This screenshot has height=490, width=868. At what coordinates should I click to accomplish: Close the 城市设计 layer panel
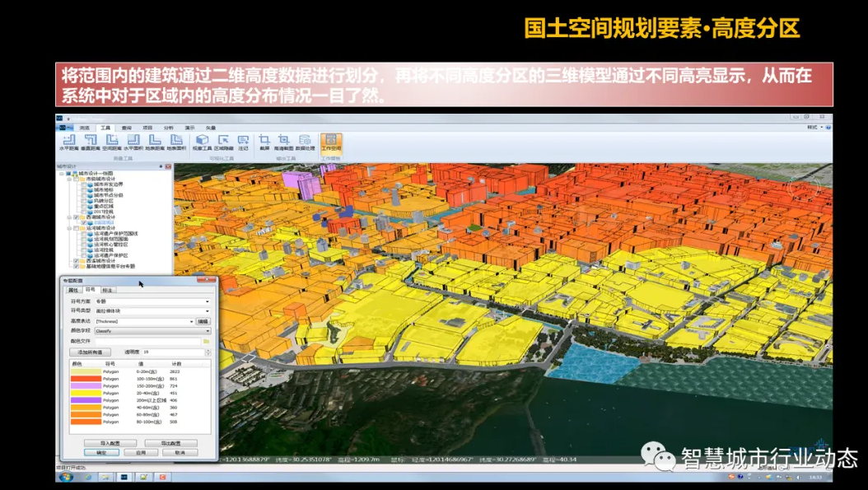coord(168,166)
